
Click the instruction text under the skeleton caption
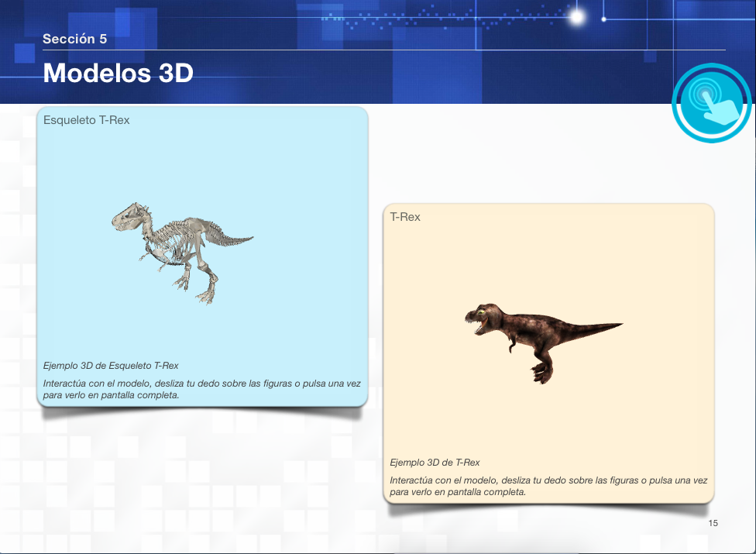click(201, 389)
